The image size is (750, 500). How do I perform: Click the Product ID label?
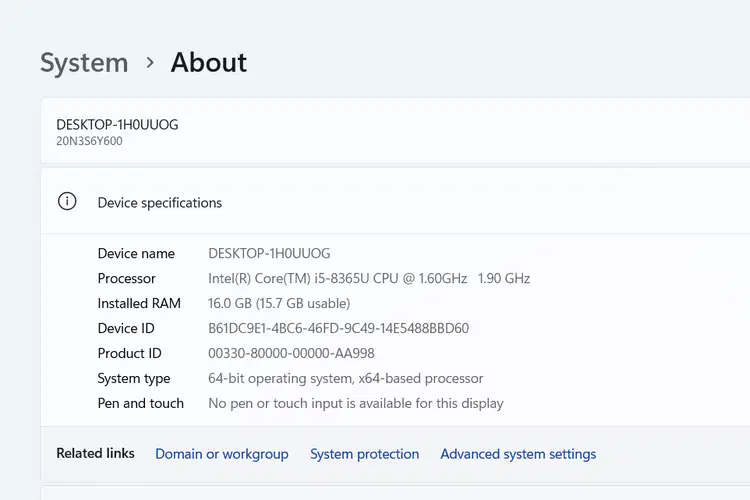point(130,353)
